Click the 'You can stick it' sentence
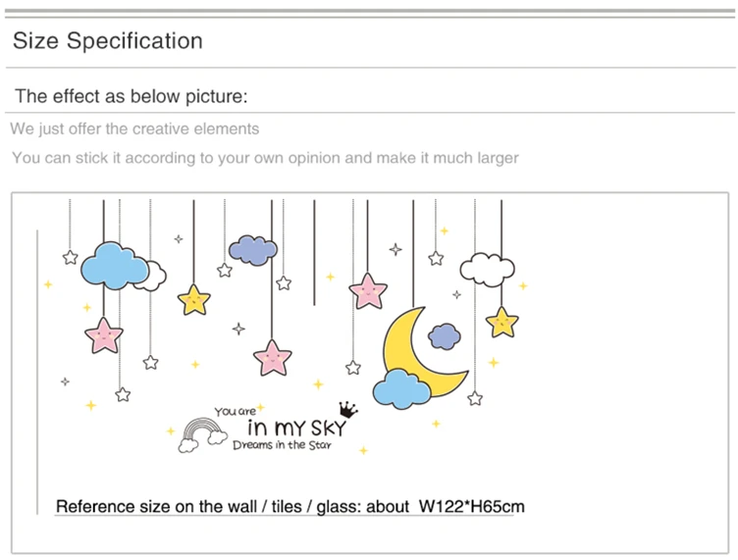738x560 pixels. coord(265,157)
